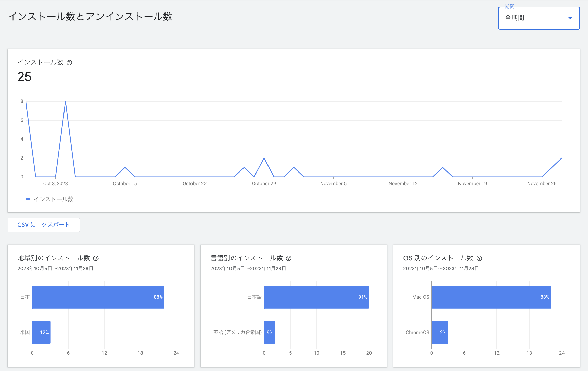Click help icon beside 地域別のインストール数
Screen dimensions: 588x371
click(96, 258)
